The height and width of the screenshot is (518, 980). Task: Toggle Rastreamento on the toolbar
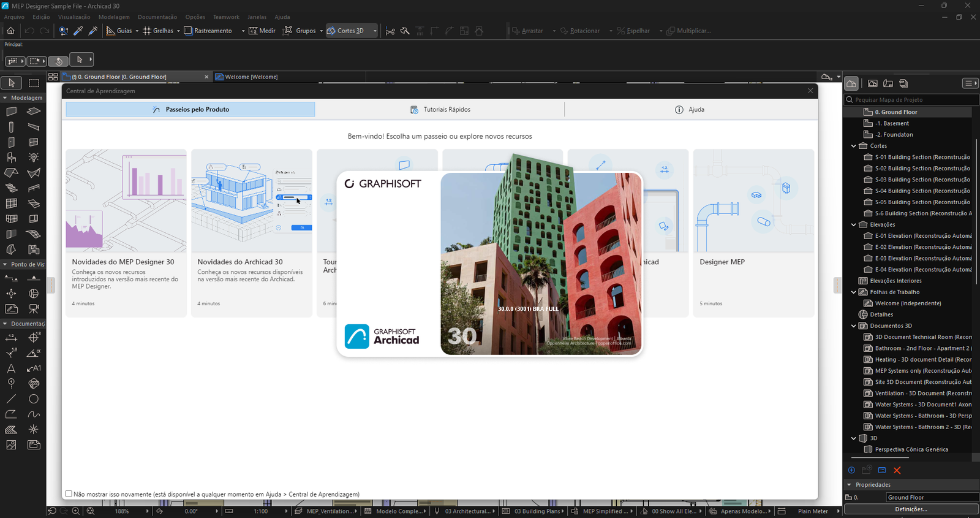(208, 31)
